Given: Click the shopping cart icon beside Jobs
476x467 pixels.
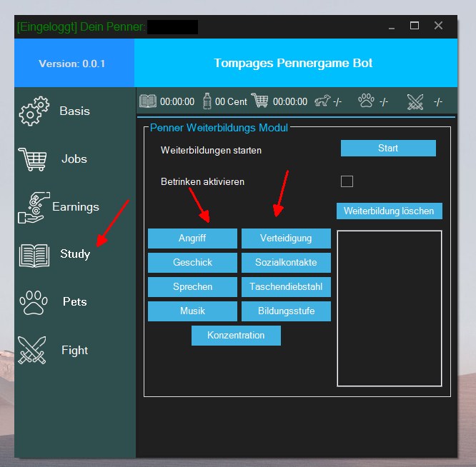Looking at the screenshot, I should (34, 159).
